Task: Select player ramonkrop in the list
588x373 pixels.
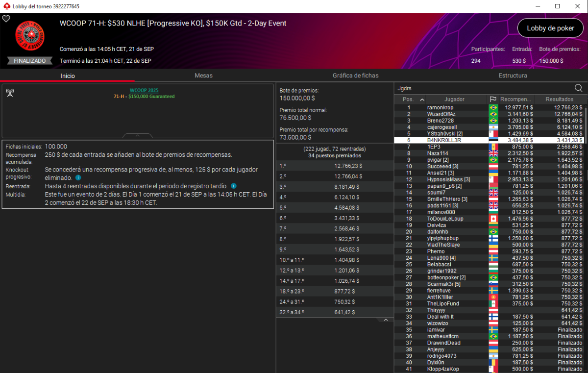Action: point(489,107)
